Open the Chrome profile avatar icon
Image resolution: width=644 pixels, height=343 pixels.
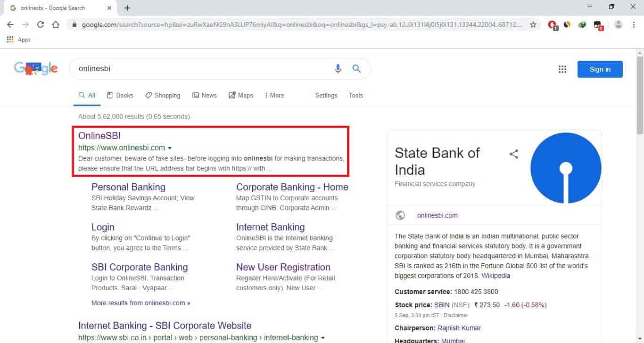(x=619, y=24)
